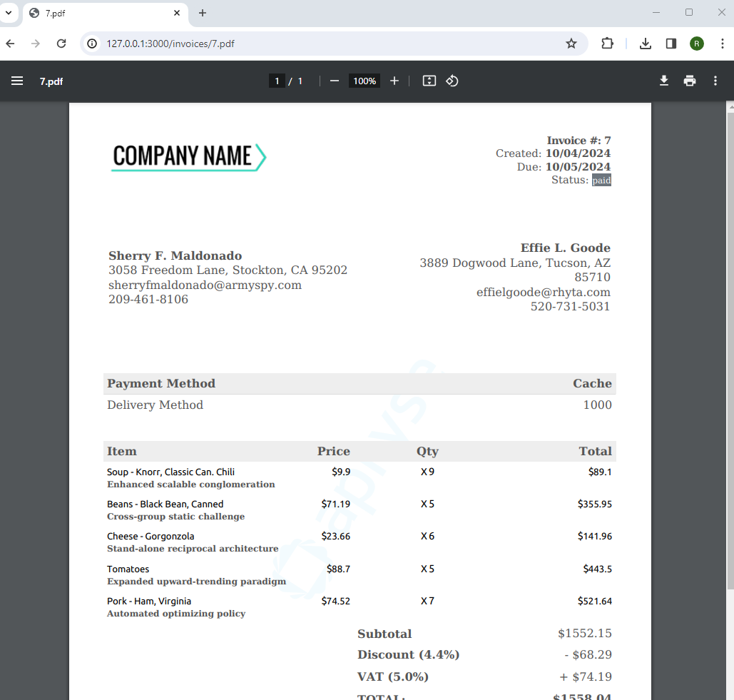This screenshot has height=700, width=734.
Task: Rotate PDF counterclockwise
Action: coord(452,81)
